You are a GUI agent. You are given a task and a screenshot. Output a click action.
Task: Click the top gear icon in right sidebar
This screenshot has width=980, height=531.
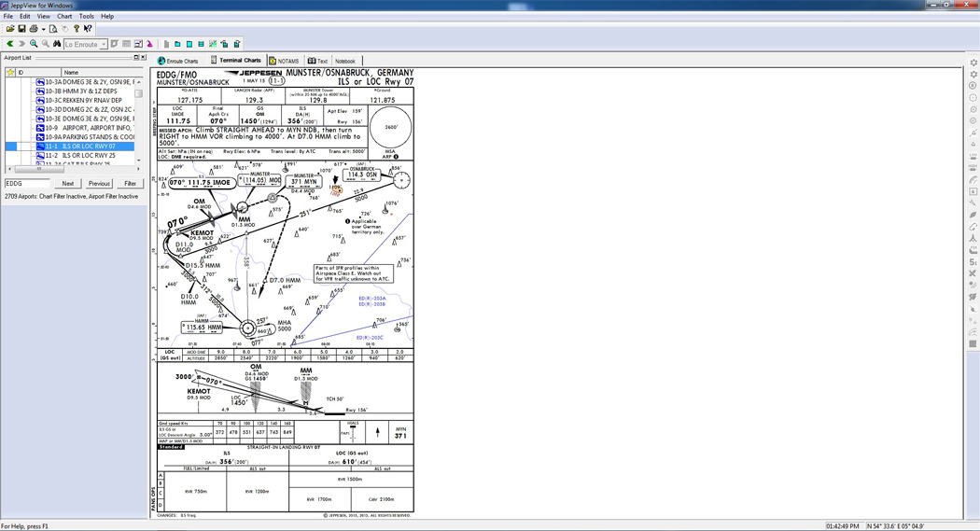tap(973, 63)
